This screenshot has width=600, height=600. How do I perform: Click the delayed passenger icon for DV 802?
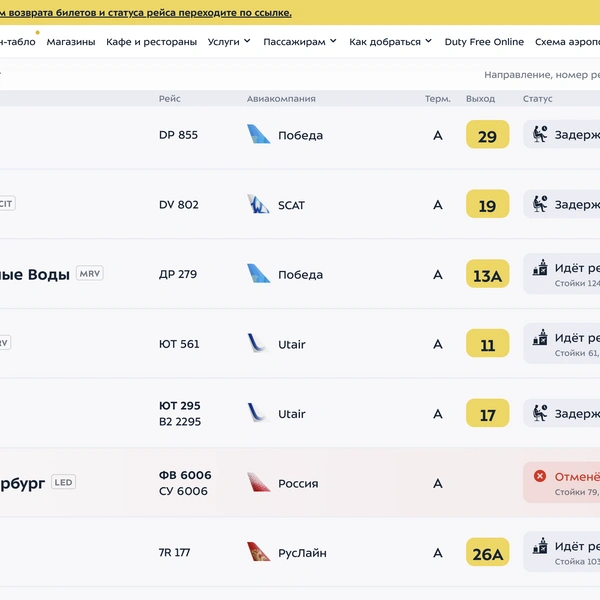click(x=540, y=204)
